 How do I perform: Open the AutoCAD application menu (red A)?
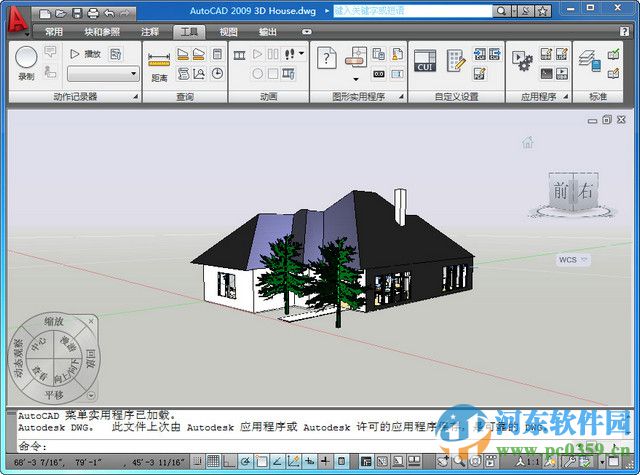(18, 20)
